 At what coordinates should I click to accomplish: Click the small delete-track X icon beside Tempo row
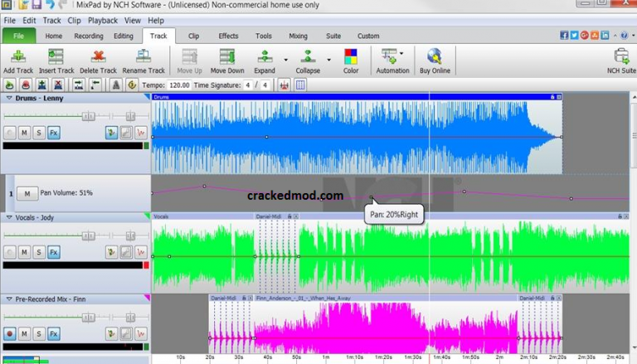pos(58,85)
